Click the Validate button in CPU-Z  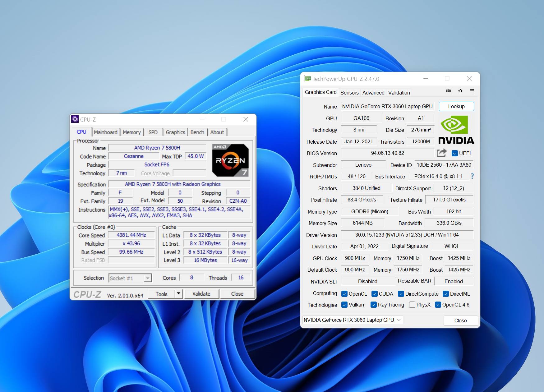[201, 294]
